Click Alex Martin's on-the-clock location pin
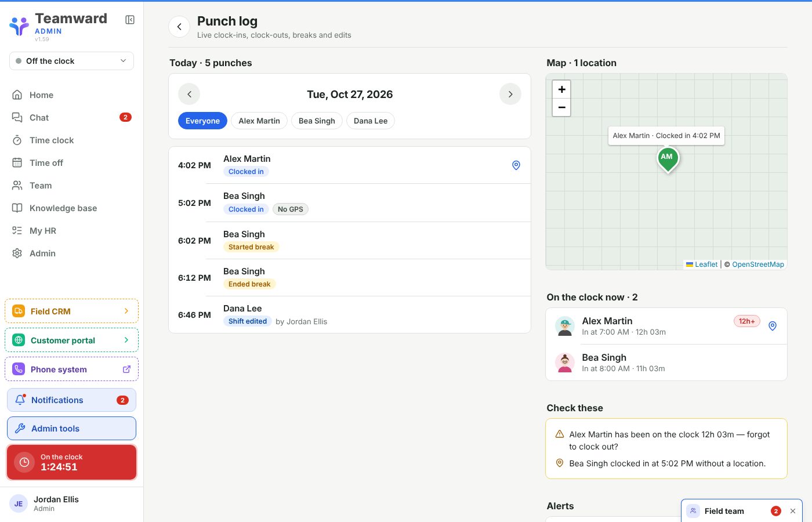812x522 pixels. [773, 326]
